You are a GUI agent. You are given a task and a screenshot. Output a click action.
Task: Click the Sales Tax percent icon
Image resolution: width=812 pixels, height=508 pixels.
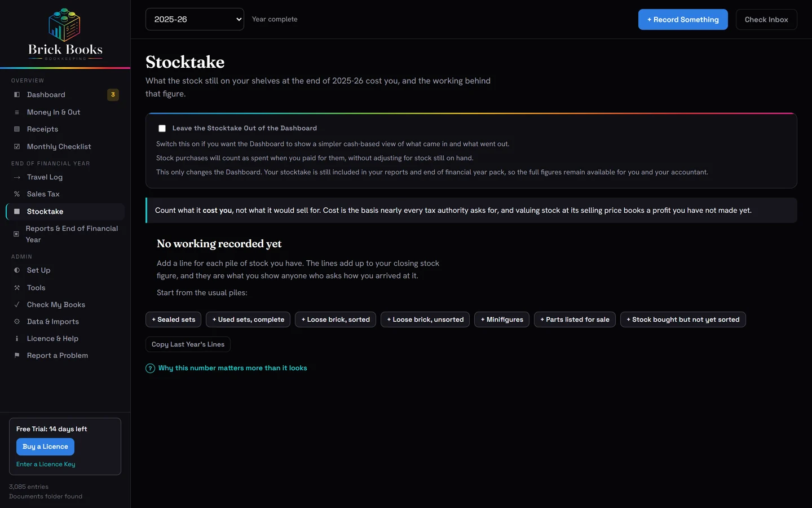17,194
